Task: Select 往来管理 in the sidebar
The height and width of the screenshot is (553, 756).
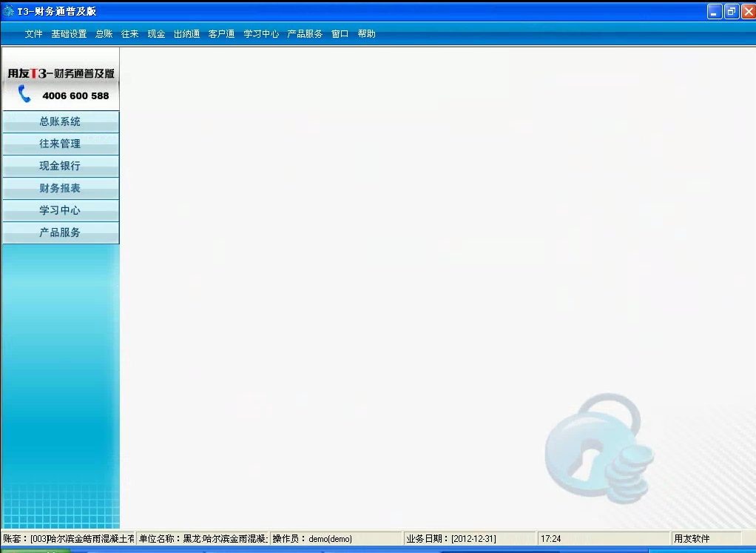Action: [60, 144]
